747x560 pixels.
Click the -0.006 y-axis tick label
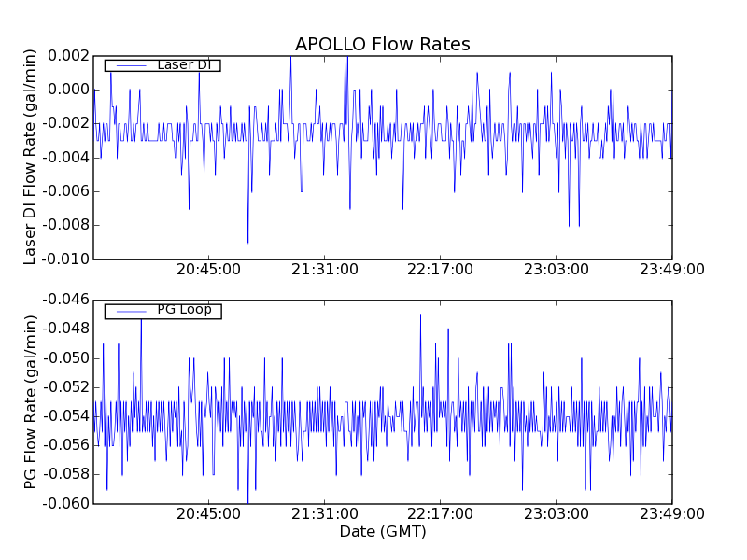coord(65,191)
